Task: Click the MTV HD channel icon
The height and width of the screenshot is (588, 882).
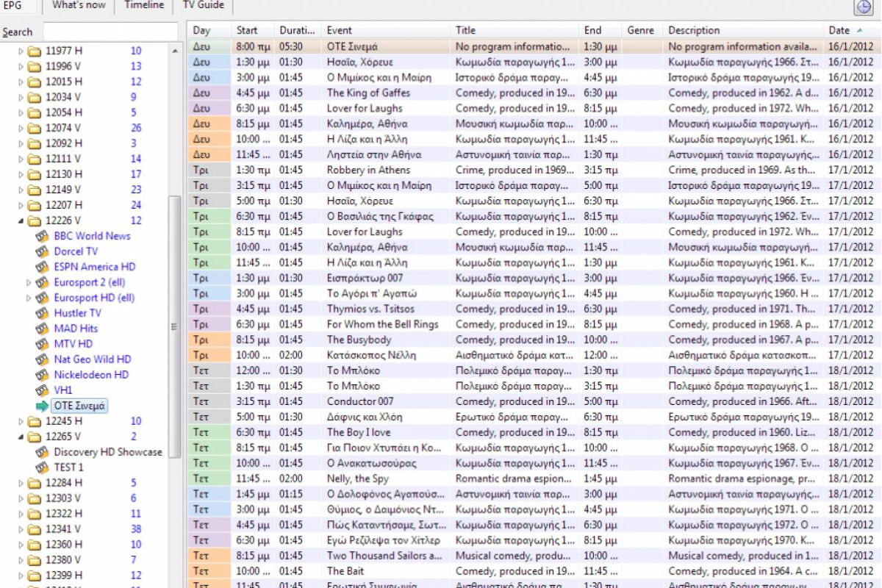Action: tap(43, 344)
